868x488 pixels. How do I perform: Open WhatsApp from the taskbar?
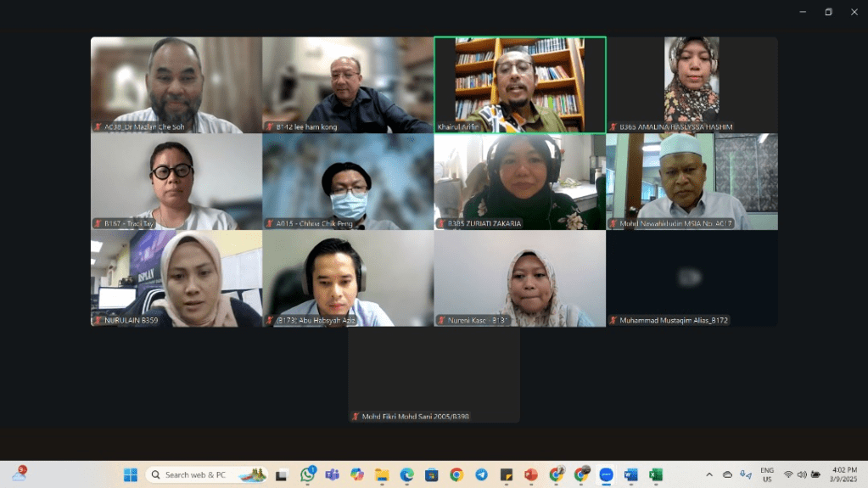click(x=308, y=474)
